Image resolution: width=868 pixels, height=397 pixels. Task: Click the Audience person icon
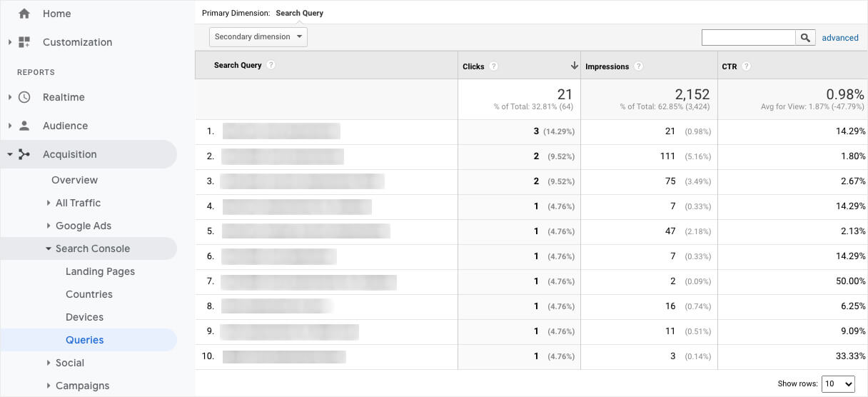click(24, 126)
